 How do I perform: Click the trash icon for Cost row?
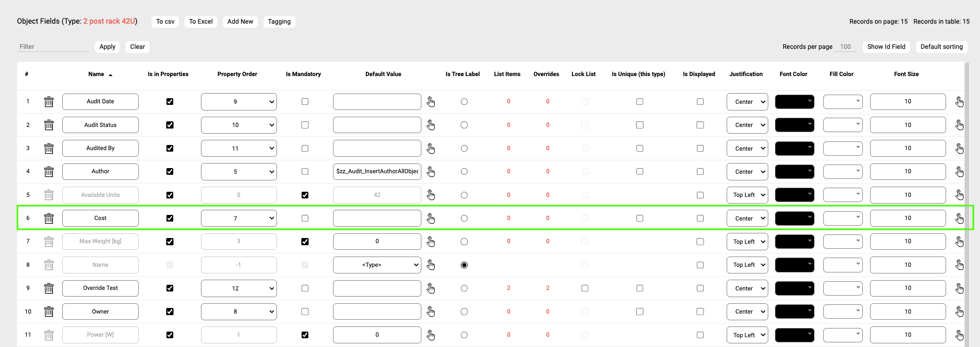click(49, 218)
